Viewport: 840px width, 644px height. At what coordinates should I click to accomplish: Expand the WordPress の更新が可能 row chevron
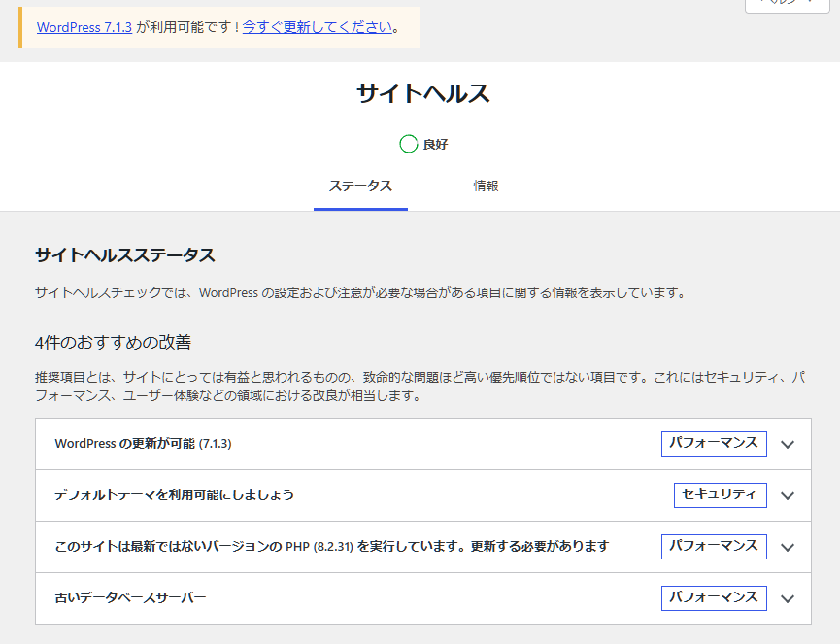787,444
